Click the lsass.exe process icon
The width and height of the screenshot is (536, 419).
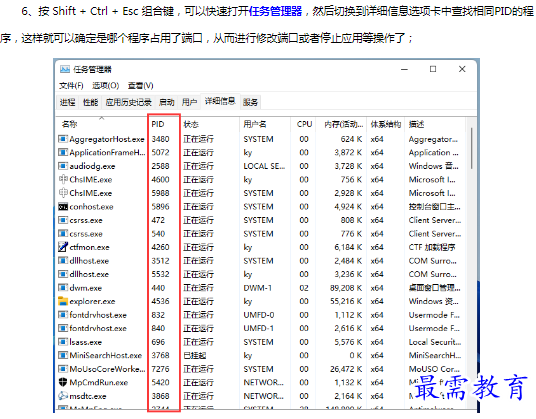(63, 342)
